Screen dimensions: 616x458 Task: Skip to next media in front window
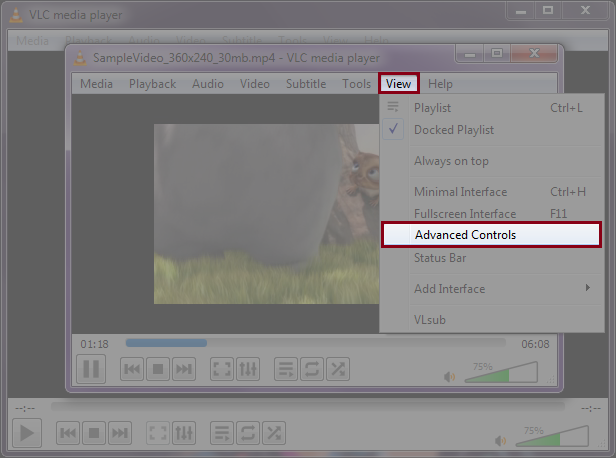[183, 369]
